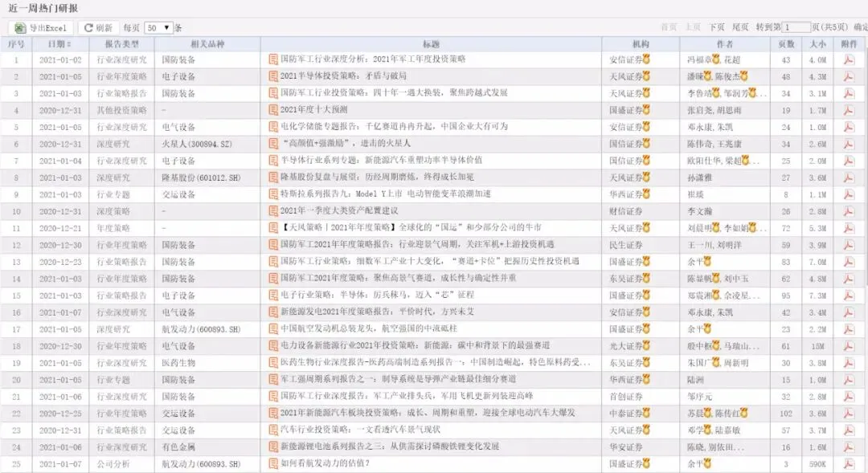Click document icon beside 半导体行业系列专题 title
The height and width of the screenshot is (473, 868).
pyautogui.click(x=273, y=161)
